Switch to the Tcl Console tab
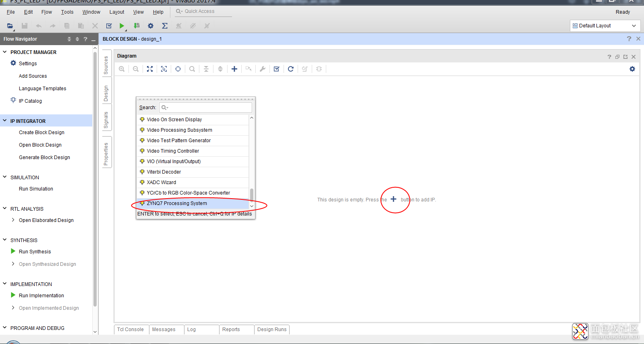This screenshot has height=344, width=644. [x=131, y=329]
